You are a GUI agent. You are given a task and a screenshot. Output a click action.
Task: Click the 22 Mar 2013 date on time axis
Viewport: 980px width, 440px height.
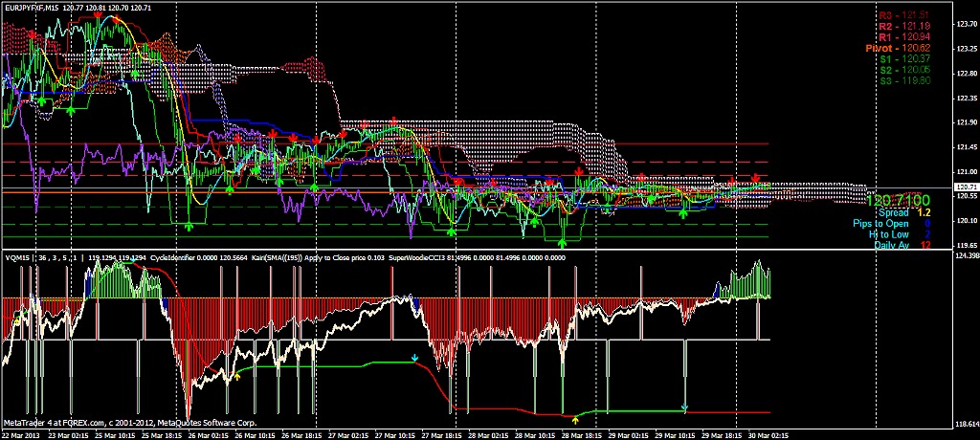(19, 434)
